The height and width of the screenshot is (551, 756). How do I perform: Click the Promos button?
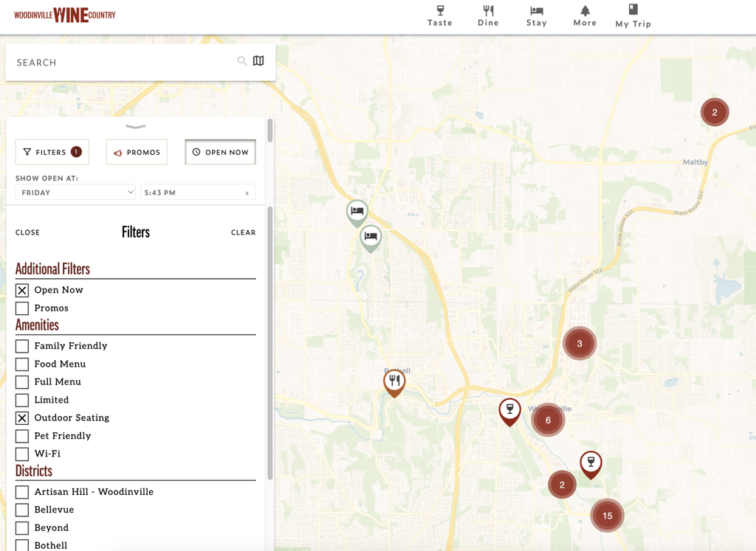137,152
